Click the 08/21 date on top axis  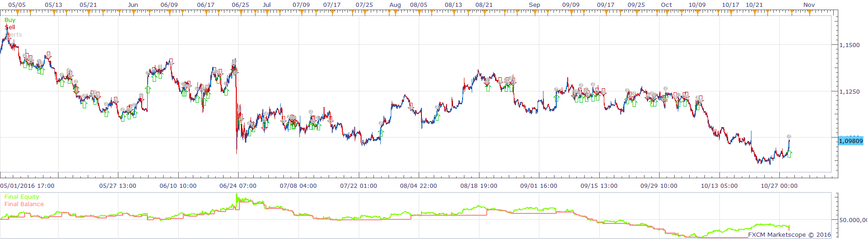484,5
